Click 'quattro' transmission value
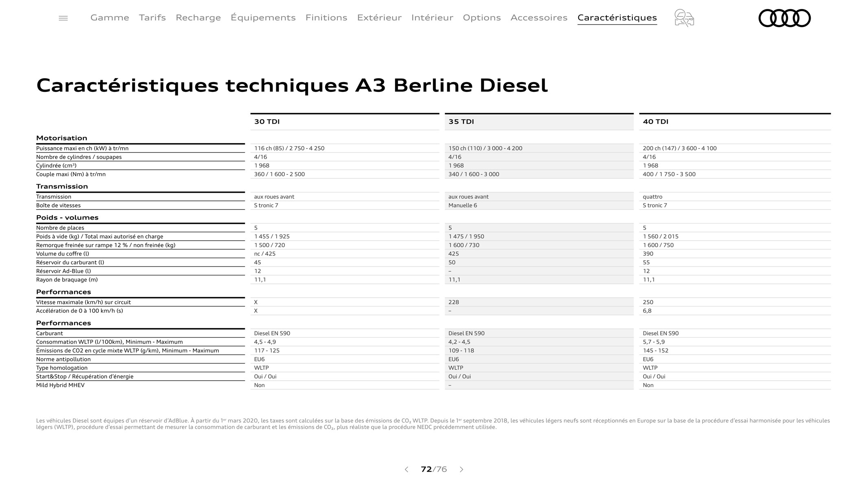The width and height of the screenshot is (868, 488). (652, 197)
